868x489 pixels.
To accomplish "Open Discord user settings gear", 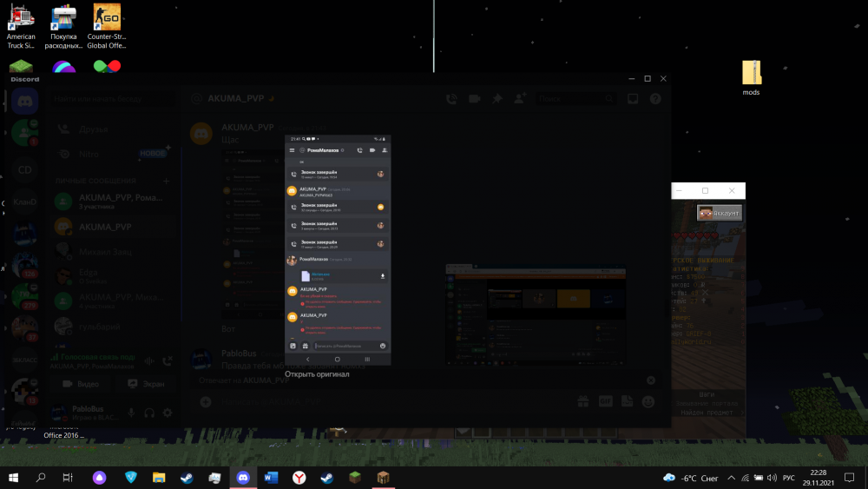I will [x=168, y=413].
